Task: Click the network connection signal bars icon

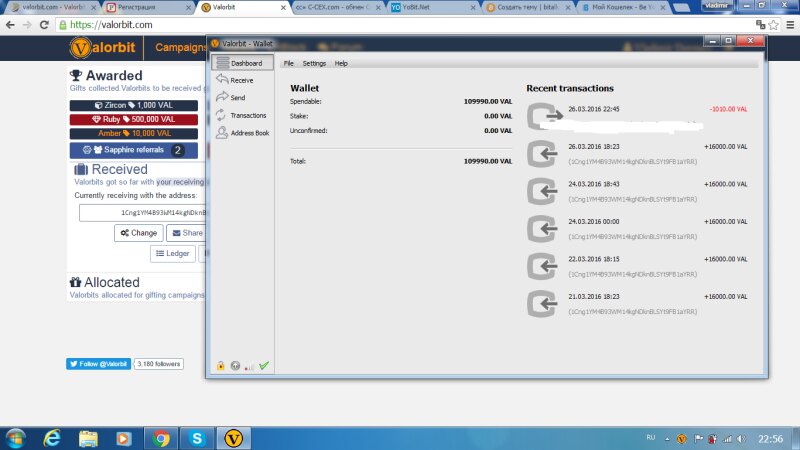Action: (x=249, y=366)
